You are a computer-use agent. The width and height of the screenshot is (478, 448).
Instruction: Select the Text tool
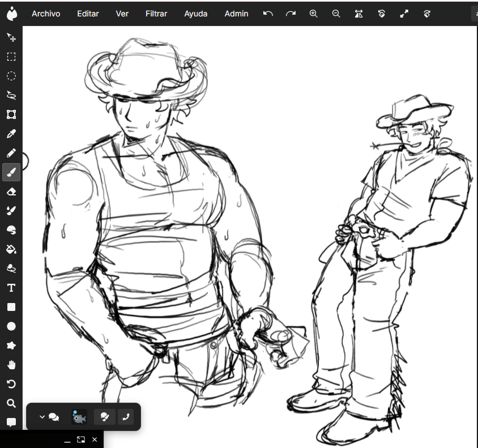pos(11,288)
